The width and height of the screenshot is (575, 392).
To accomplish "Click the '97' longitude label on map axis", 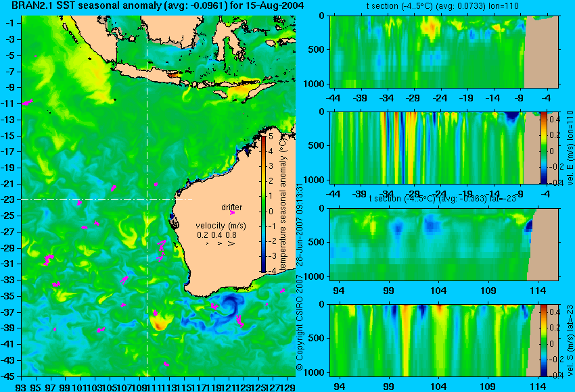I will pos(51,387).
